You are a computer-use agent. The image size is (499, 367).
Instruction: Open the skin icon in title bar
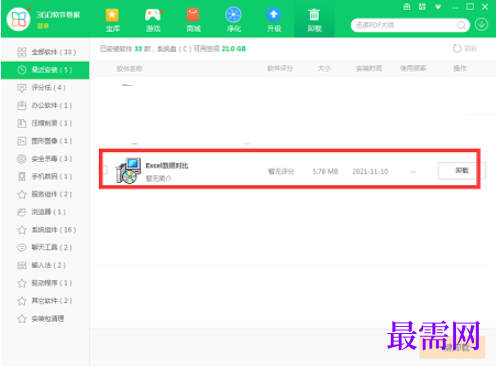[422, 7]
